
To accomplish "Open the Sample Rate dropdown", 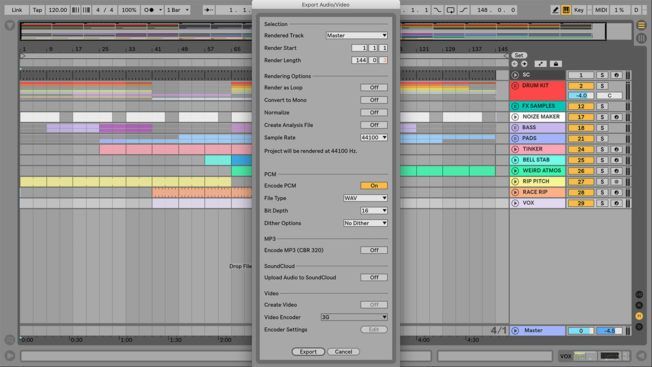I will point(374,138).
